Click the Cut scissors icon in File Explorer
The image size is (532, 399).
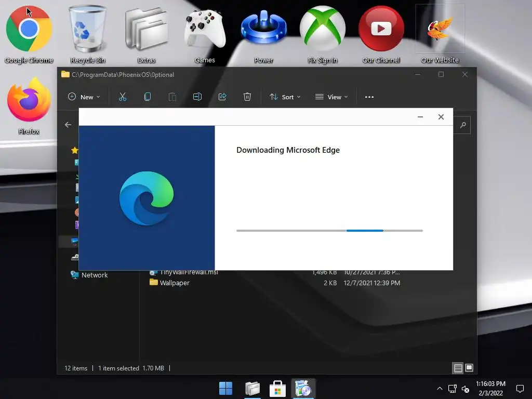pos(123,97)
